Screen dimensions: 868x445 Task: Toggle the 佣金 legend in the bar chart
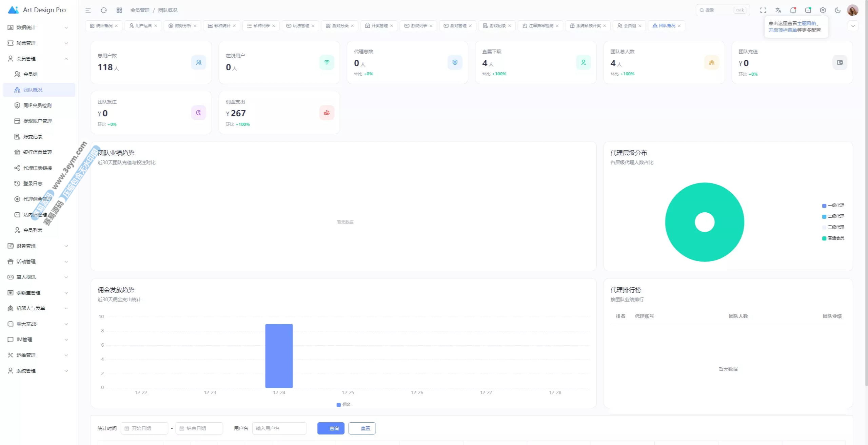click(x=343, y=405)
